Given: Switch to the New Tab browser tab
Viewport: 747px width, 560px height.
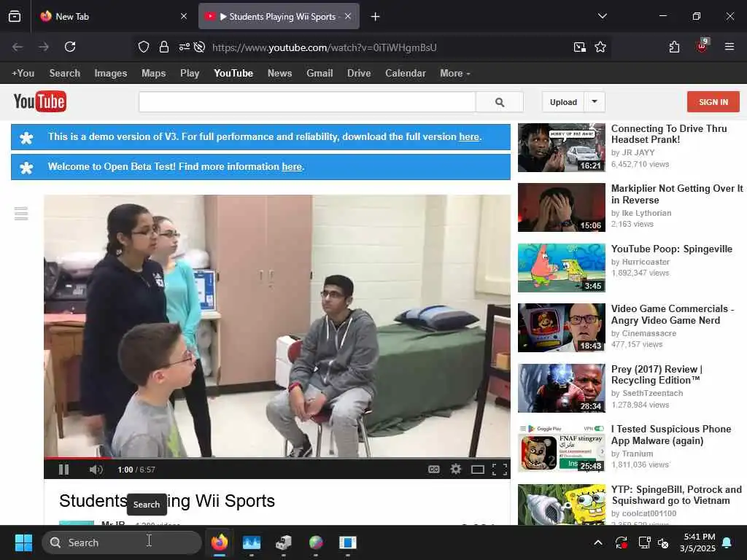Looking at the screenshot, I should [115, 17].
